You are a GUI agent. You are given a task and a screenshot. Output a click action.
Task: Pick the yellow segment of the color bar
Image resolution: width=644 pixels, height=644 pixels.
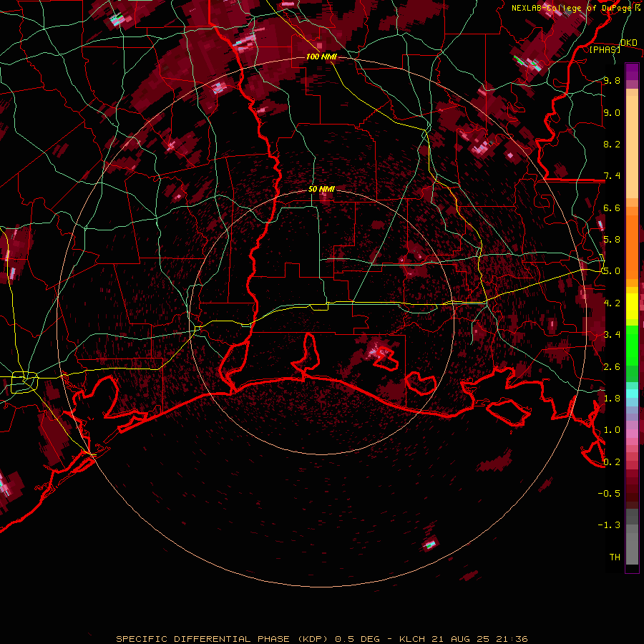click(x=632, y=306)
